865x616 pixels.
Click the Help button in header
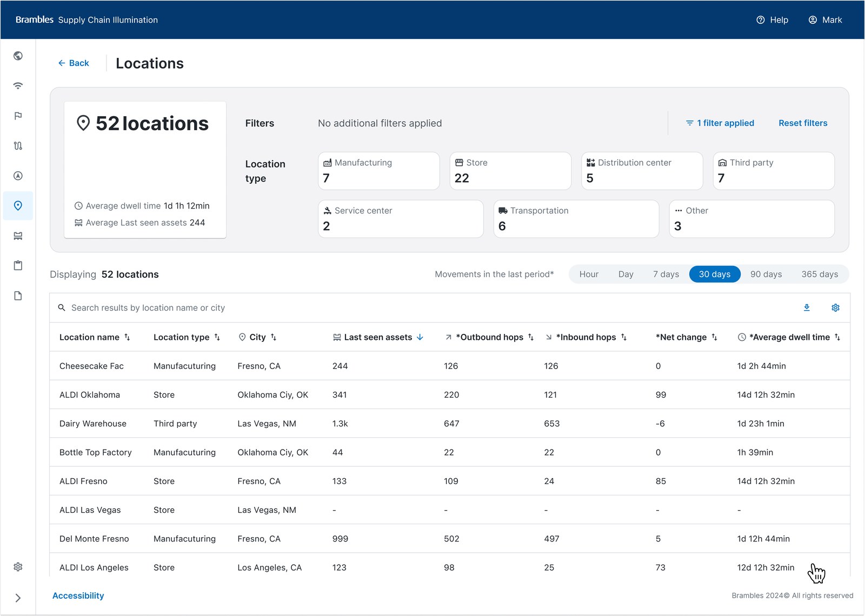tap(772, 20)
